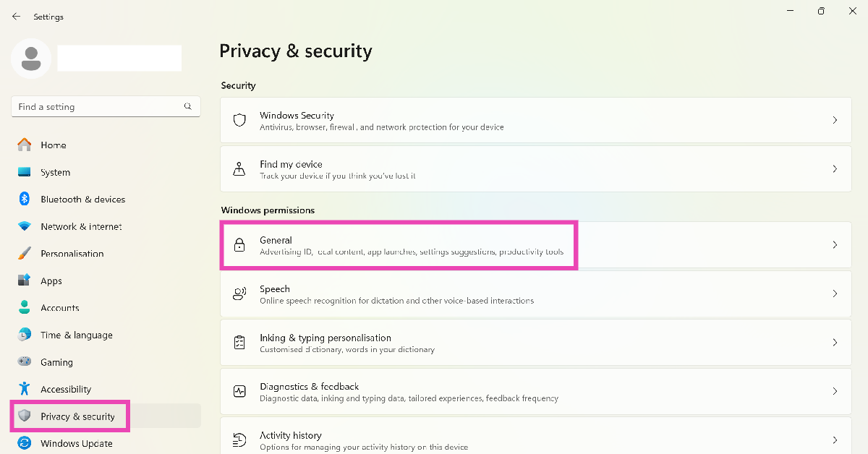Click the back arrow in Settings header
The width and height of the screenshot is (868, 454).
click(x=16, y=17)
